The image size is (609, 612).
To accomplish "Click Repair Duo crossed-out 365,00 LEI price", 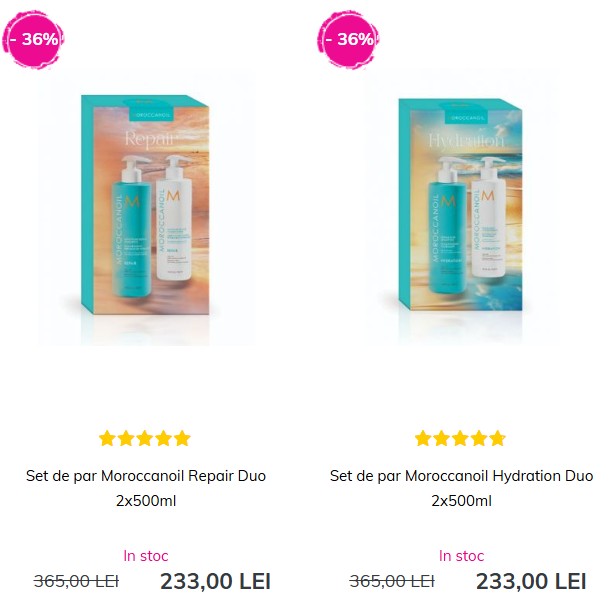I will [x=76, y=582].
